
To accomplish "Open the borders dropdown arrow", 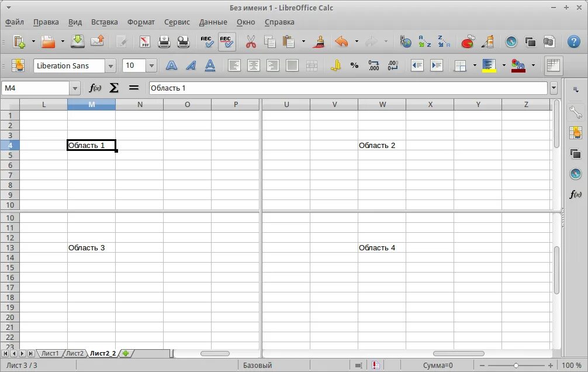I will click(x=475, y=66).
